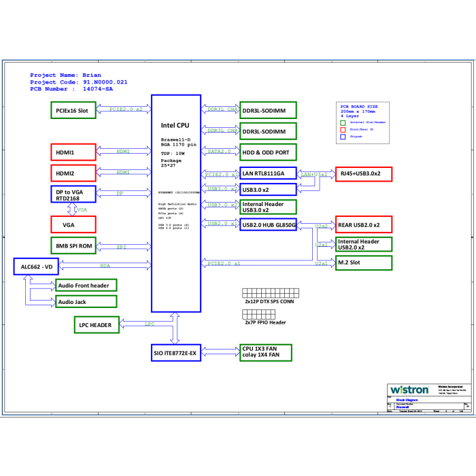Click the Audio Jack block

coord(86,302)
